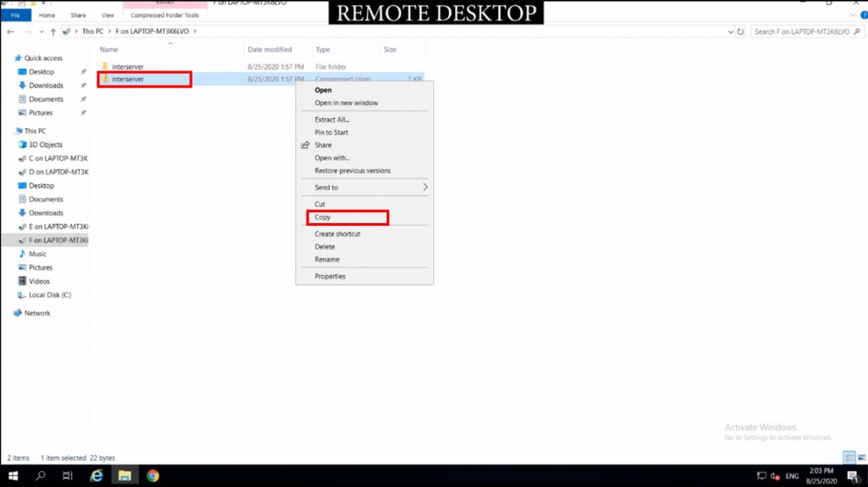Click the Up one level arrow
868x487 pixels.
53,31
